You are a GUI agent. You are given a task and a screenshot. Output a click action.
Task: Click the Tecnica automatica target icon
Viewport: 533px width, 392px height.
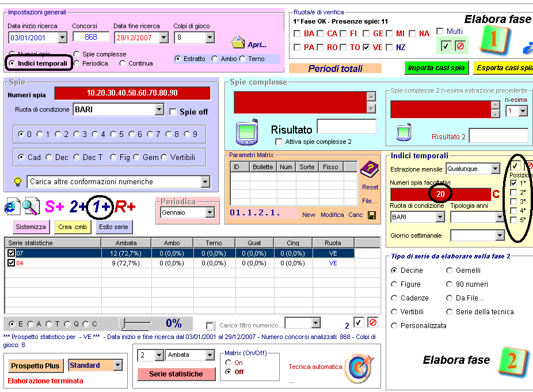(359, 368)
